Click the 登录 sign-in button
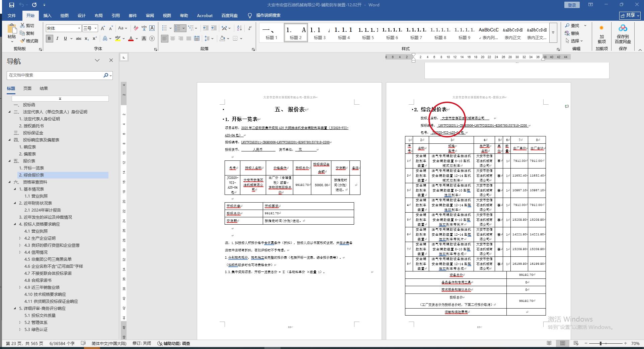 tap(572, 5)
